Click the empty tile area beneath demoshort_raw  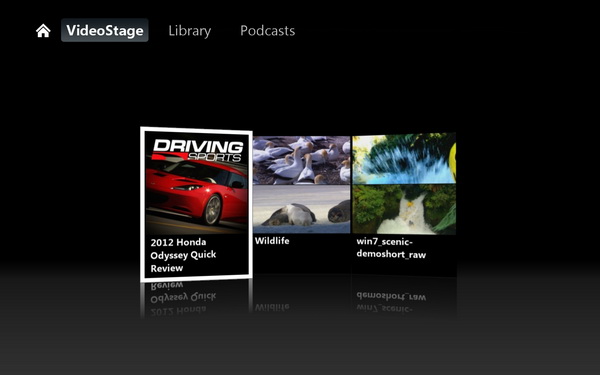404,268
